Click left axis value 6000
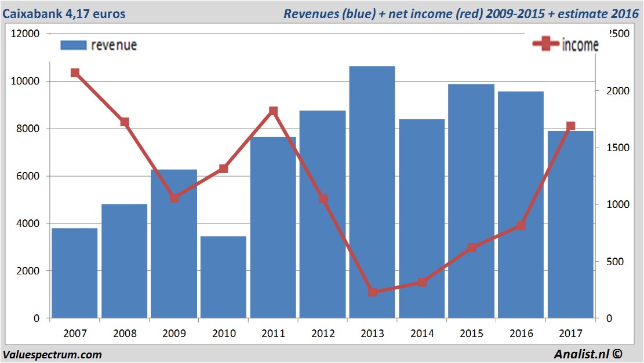This screenshot has height=363, width=644. click(x=28, y=176)
